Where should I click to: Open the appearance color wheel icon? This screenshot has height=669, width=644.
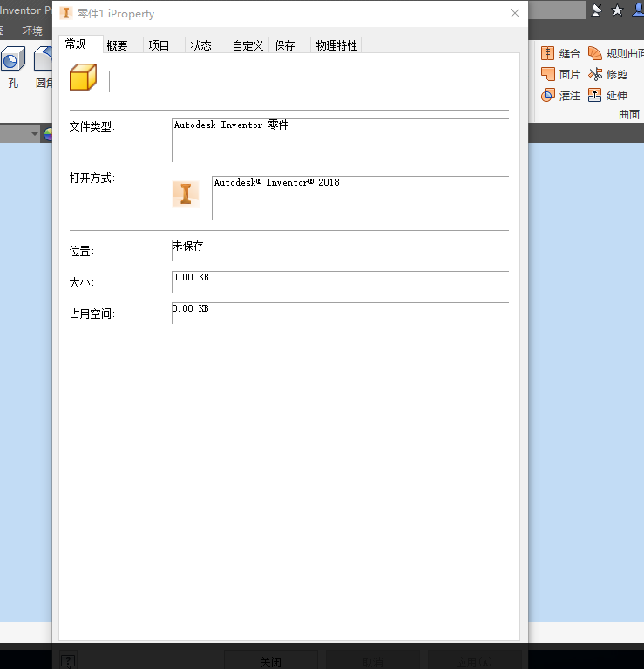coord(48,134)
